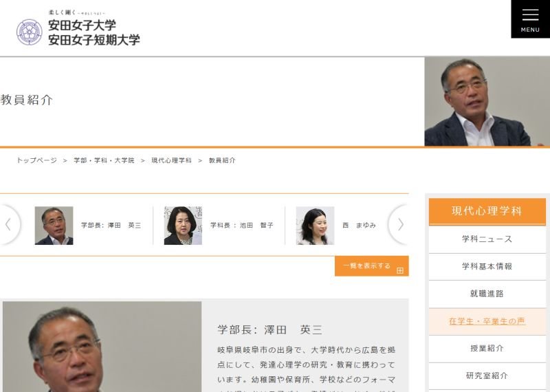This screenshot has width=550, height=392.
Task: Click name label 西 まゆみ
Action: tap(359, 226)
